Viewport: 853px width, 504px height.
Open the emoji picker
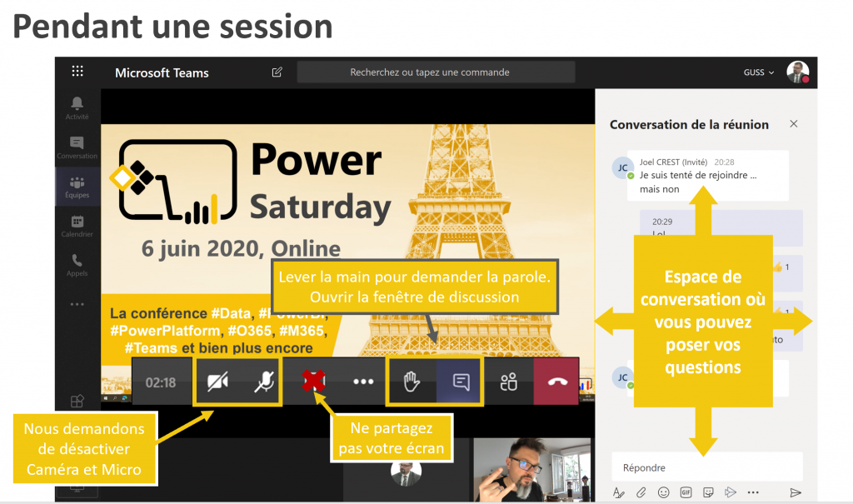click(663, 492)
